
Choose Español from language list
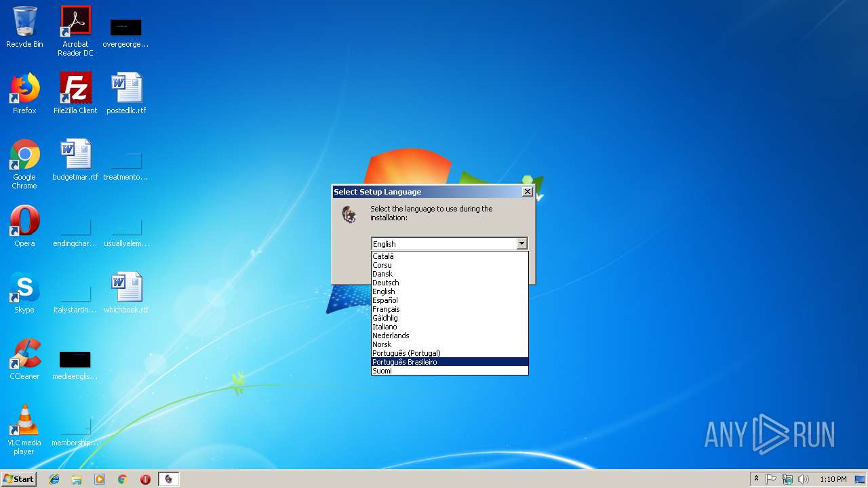pos(450,300)
